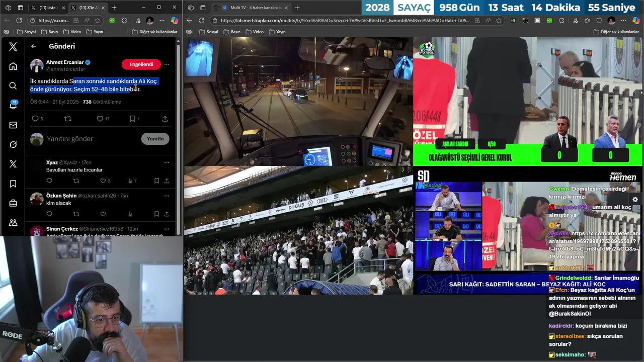644x362 pixels.
Task: Like Xyaz's reply
Action: (103, 180)
